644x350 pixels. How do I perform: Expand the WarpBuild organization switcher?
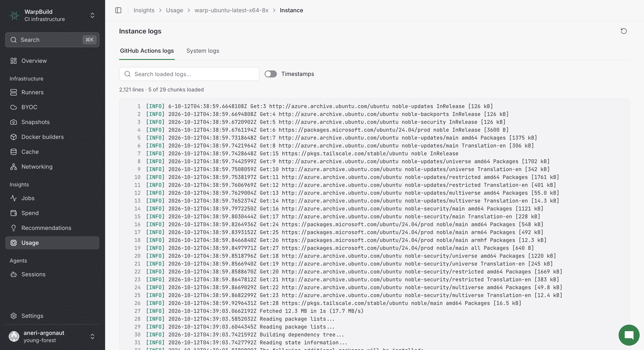[92, 15]
